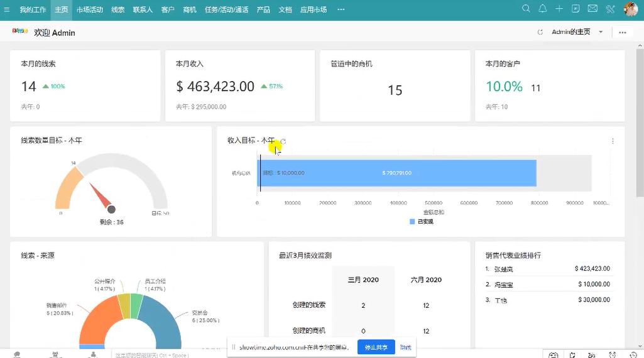
Task: Open the setup tools icon
Action: coord(610,9)
